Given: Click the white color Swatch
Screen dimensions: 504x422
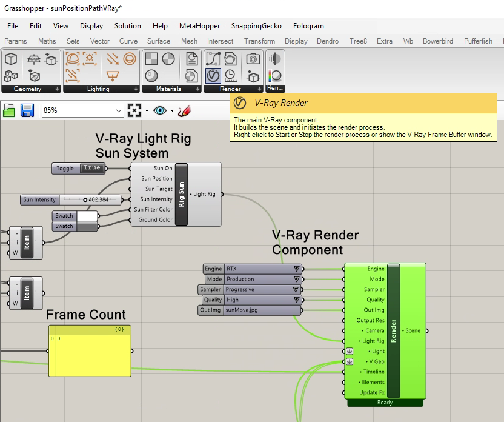Looking at the screenshot, I should (x=87, y=216).
